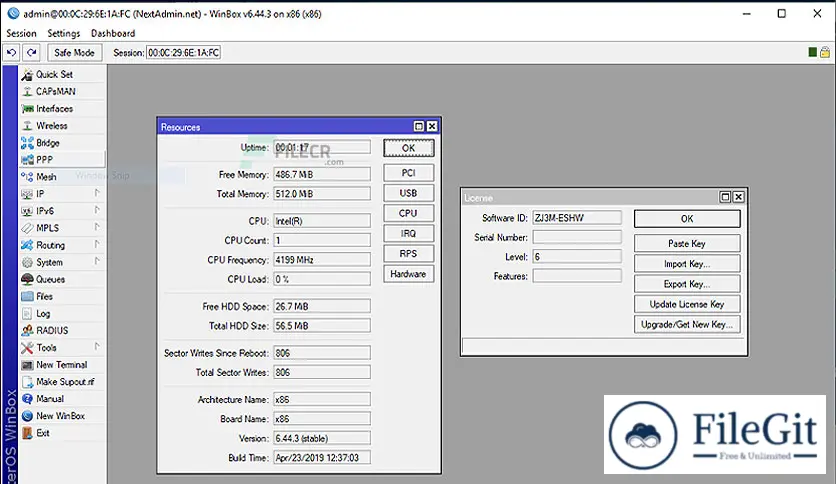Open Mesh icon in sidebar

point(27,177)
